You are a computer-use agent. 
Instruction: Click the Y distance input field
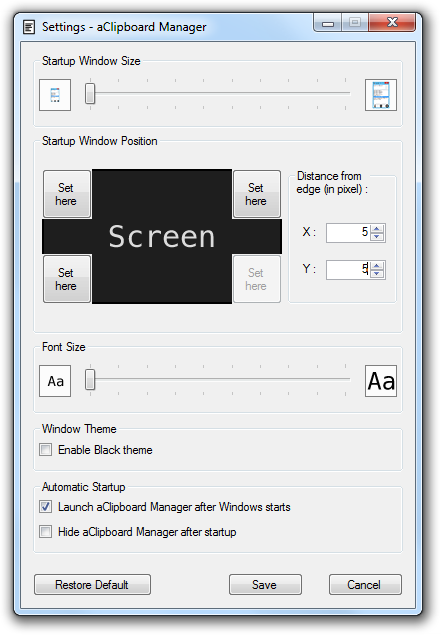tap(348, 269)
